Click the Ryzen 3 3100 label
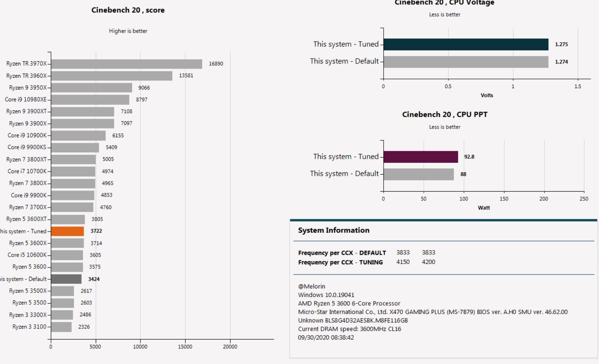This screenshot has width=599, height=364. click(x=29, y=327)
